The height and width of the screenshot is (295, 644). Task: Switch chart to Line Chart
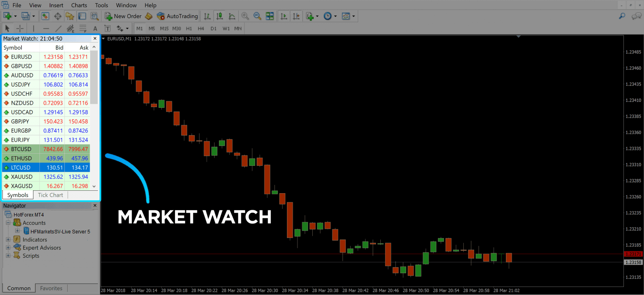[232, 16]
